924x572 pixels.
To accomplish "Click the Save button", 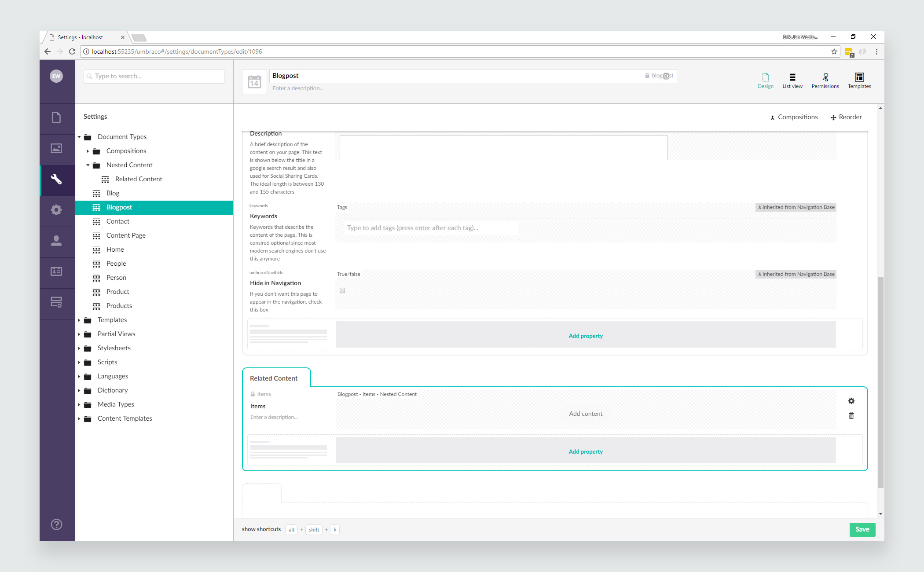I will [x=862, y=528].
